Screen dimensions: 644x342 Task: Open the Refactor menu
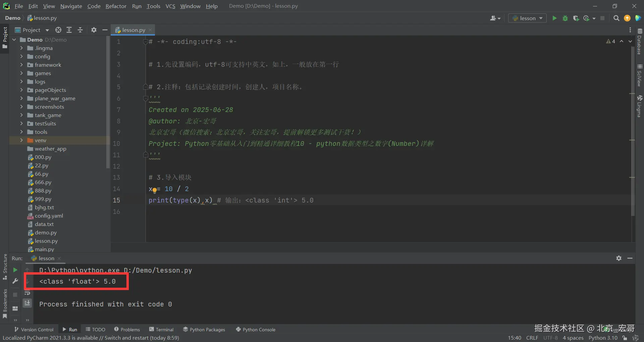pyautogui.click(x=116, y=6)
